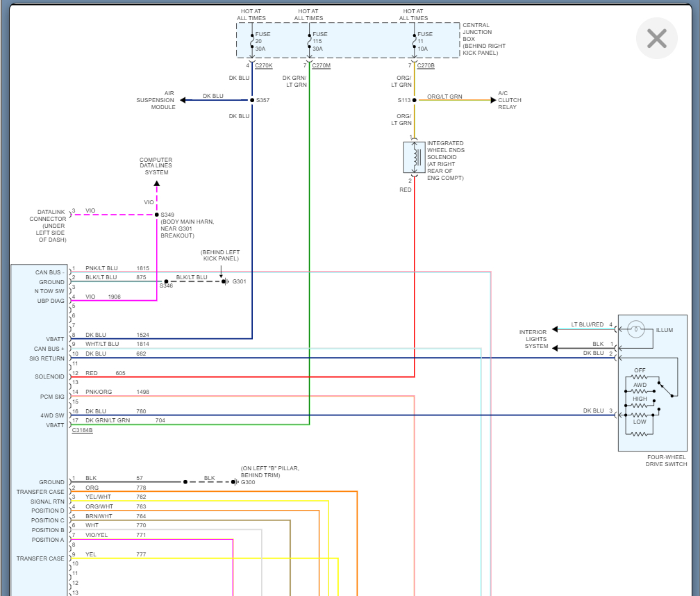Viewport: 700px width, 596px height.
Task: Click the Air Suspension Module label
Action: pos(155,100)
